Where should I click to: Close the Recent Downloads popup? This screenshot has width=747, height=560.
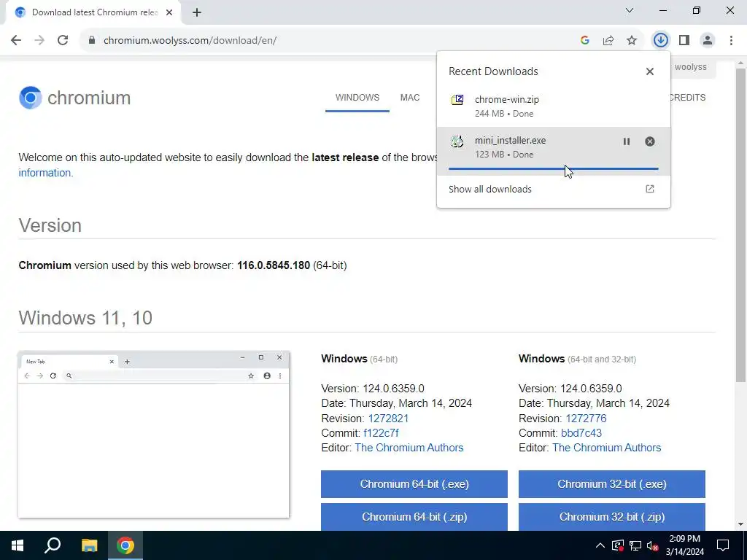point(650,71)
